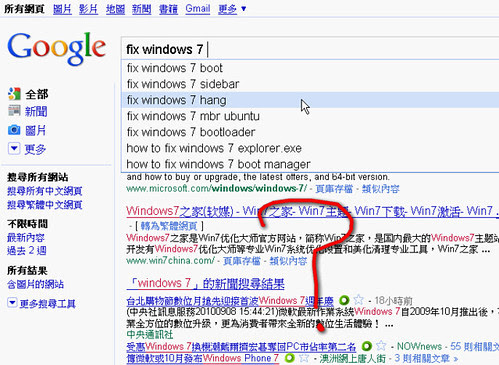Click 新聞 text link in sidebar

tap(36, 111)
